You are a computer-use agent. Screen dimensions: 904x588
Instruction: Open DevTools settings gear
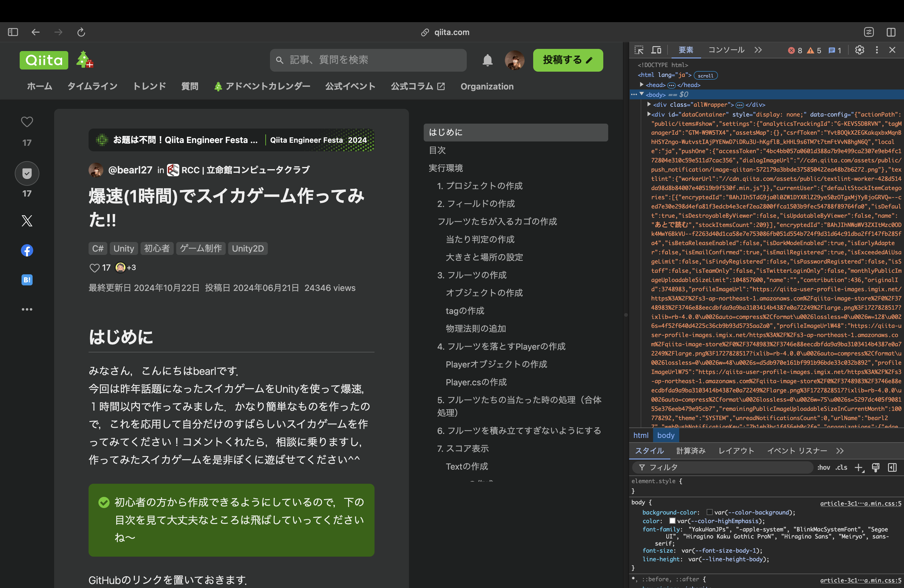(x=859, y=50)
